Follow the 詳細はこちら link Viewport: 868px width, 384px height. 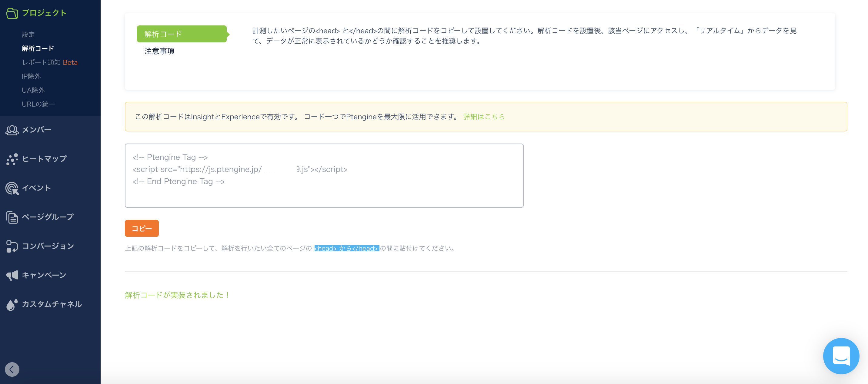[484, 117]
